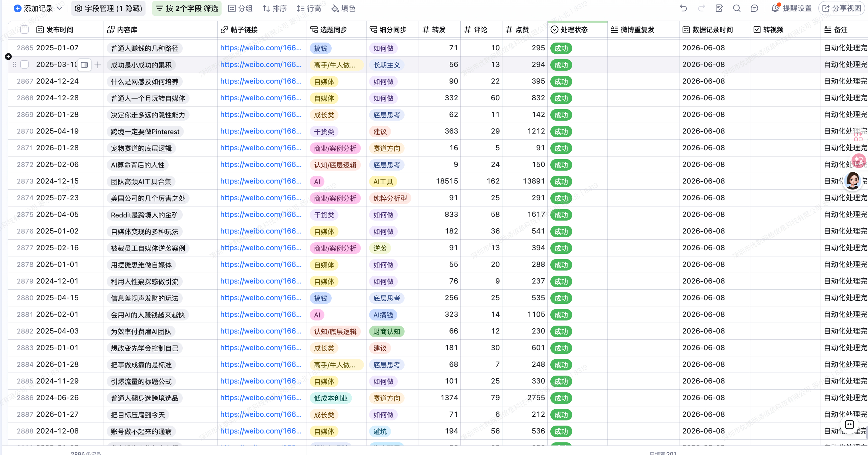Select 团队高频AI工具合集 content tag
Screen dimensions: 868x455
click(x=141, y=181)
